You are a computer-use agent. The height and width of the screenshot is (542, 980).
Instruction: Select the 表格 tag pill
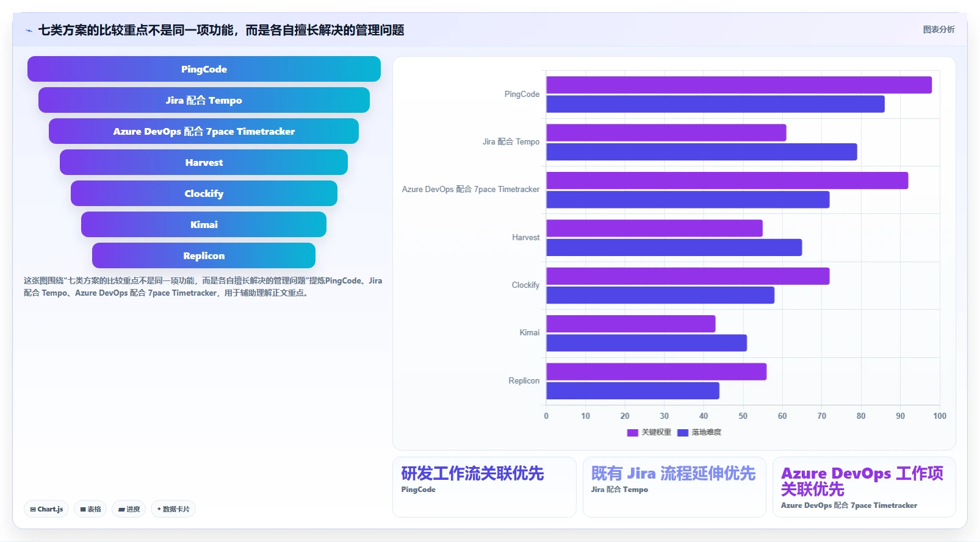pos(90,509)
